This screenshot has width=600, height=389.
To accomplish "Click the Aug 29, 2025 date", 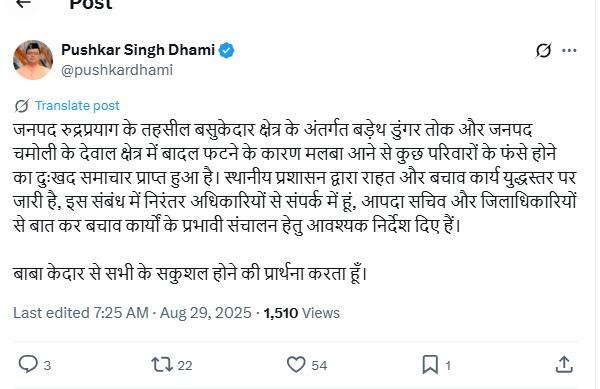I will pyautogui.click(x=205, y=313).
